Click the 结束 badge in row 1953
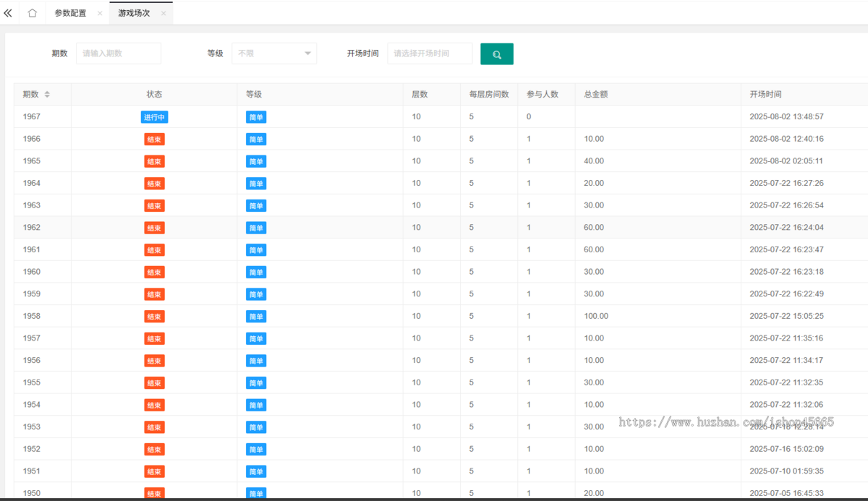 154,427
